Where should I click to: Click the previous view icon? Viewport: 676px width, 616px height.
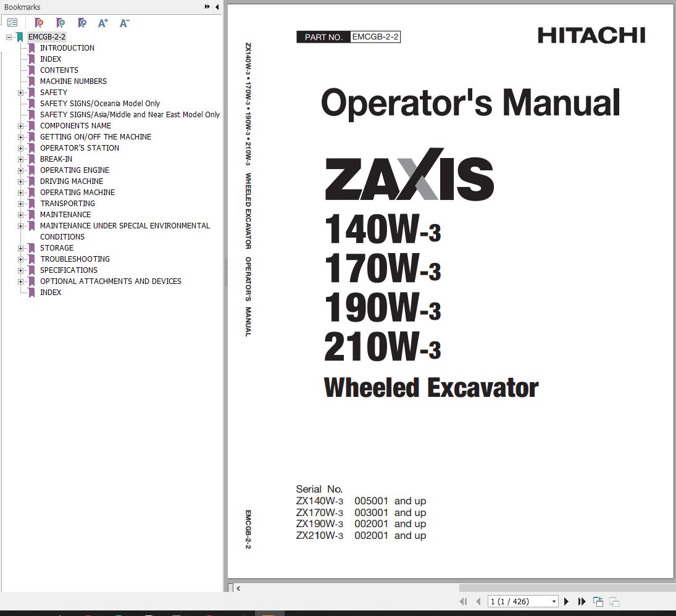pos(598,601)
